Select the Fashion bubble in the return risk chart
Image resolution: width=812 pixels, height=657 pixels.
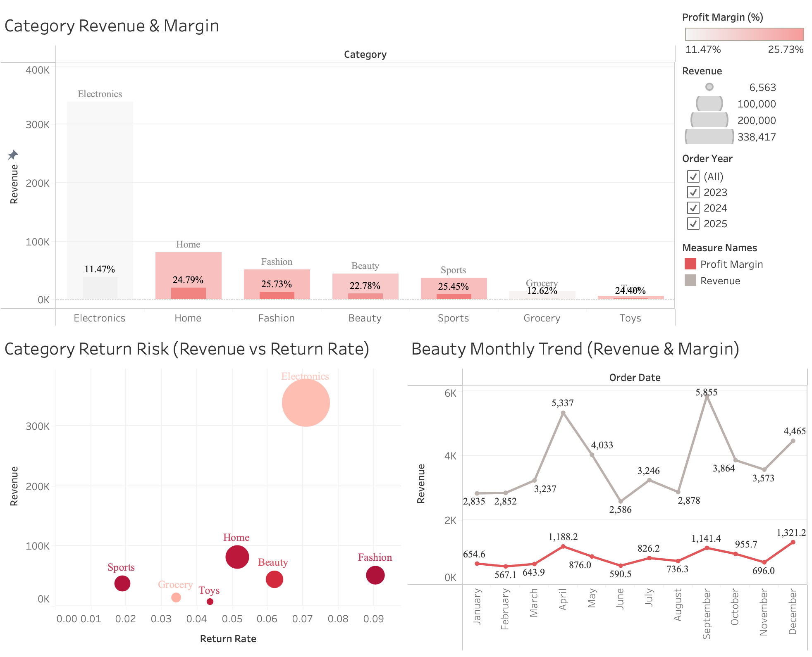click(x=375, y=574)
